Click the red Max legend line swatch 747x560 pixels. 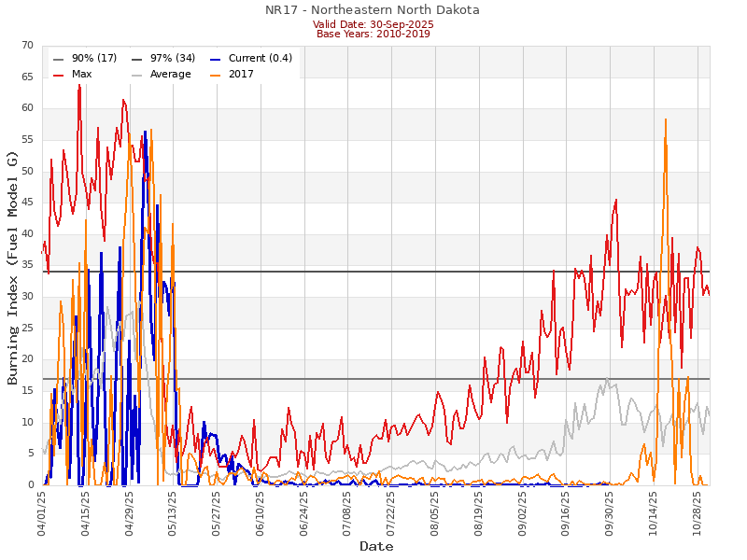click(59, 75)
